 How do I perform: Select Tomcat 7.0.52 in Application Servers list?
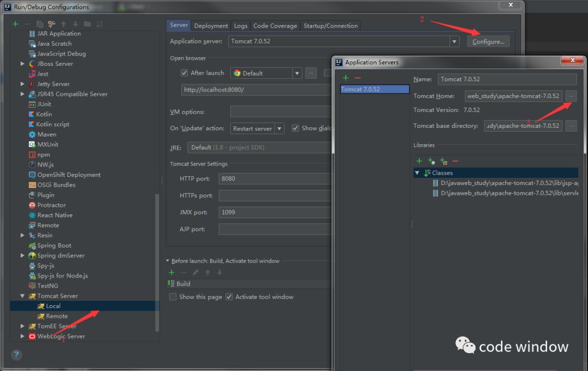click(374, 89)
